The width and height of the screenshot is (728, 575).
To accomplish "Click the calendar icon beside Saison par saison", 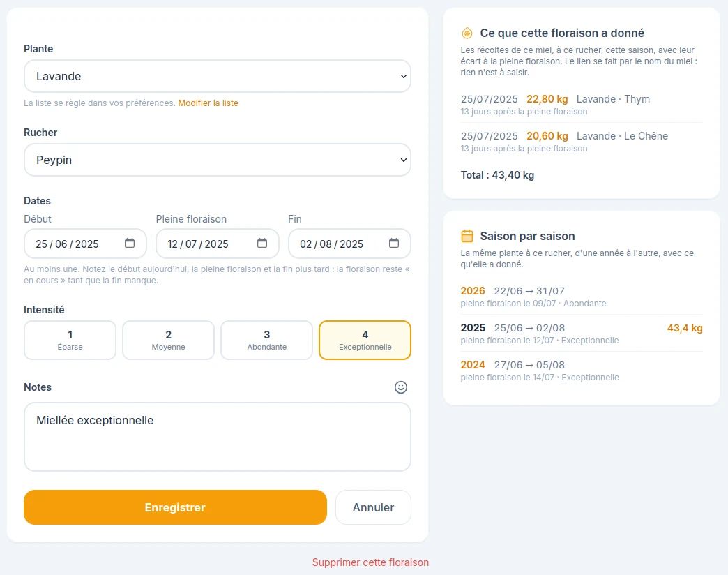I will point(467,236).
